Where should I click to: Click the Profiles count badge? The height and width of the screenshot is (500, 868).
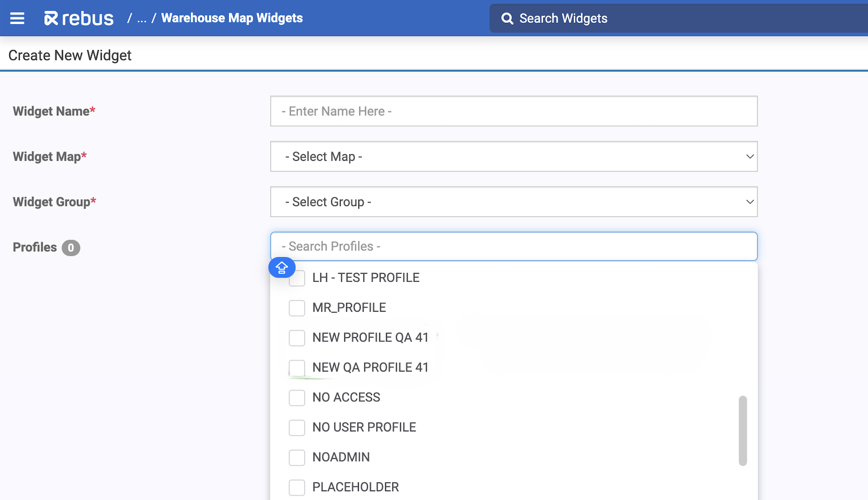71,248
